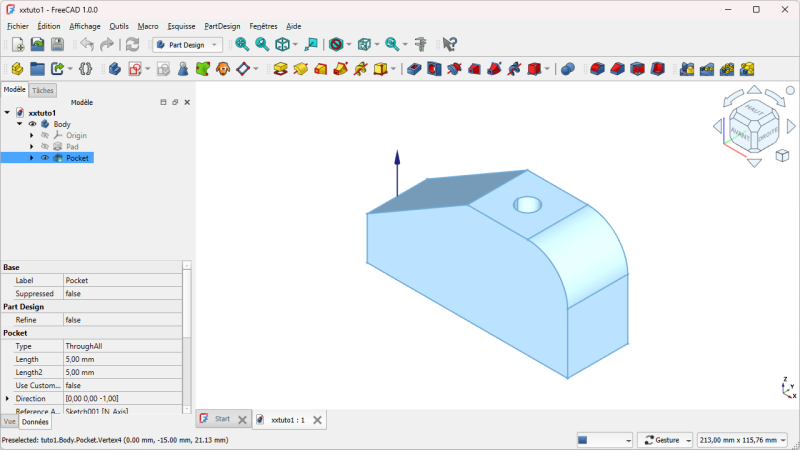The width and height of the screenshot is (800, 450).
Task: Click the new document icon
Action: tap(18, 44)
